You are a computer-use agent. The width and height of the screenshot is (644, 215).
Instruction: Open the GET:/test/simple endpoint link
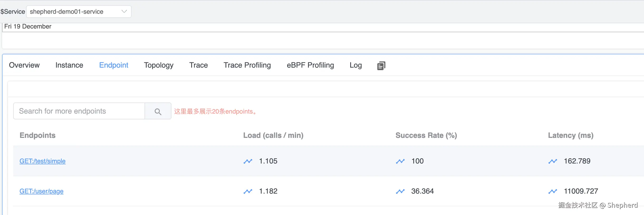[x=42, y=161]
